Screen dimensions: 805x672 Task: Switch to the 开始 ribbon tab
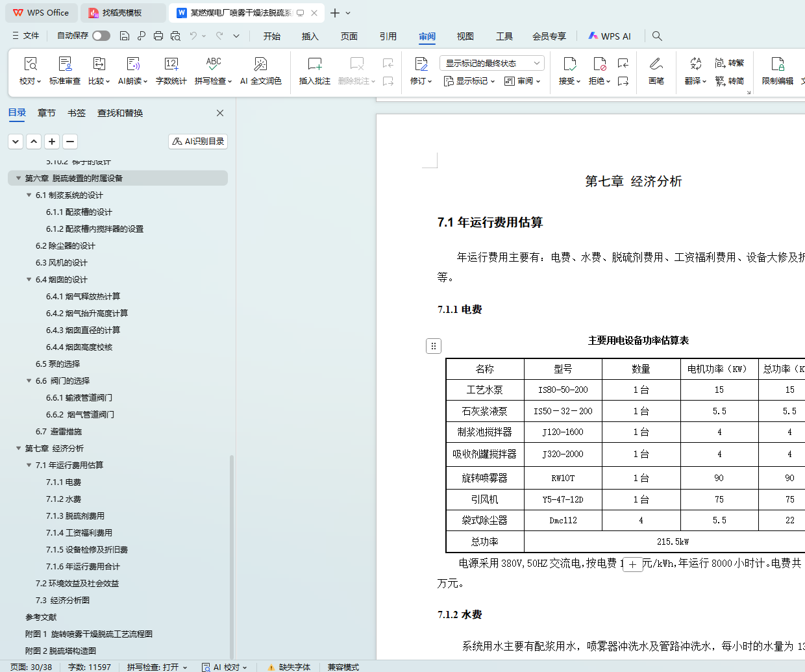pos(272,36)
